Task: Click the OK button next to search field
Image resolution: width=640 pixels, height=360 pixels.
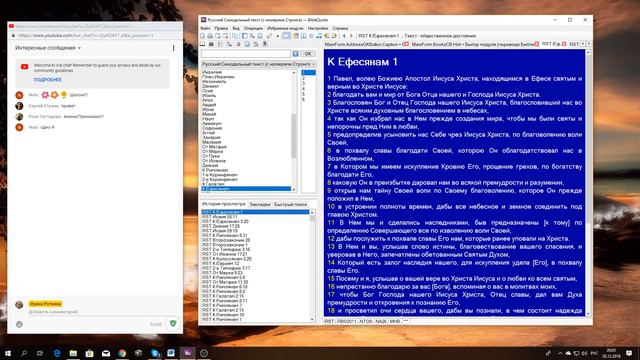Action: [x=308, y=53]
